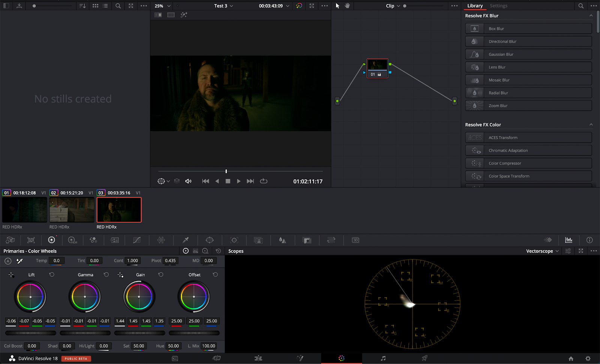The height and width of the screenshot is (364, 600).
Task: Go to the Color page
Action: point(341,358)
